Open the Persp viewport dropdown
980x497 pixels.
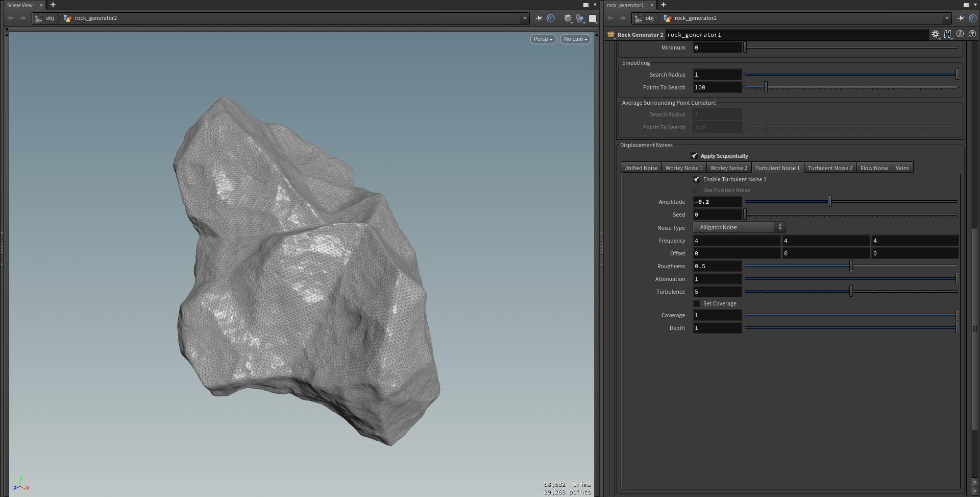542,39
